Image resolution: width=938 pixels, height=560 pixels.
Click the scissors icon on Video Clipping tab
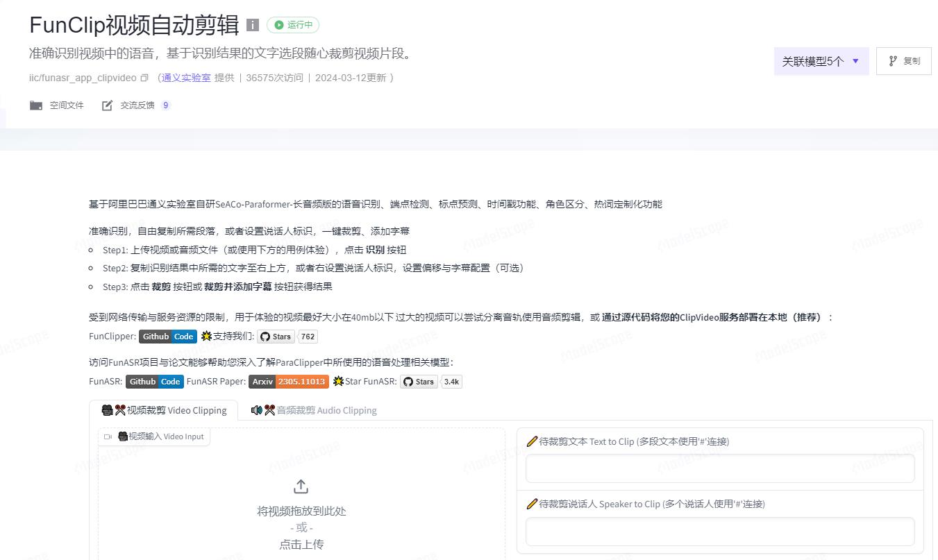[x=119, y=409]
